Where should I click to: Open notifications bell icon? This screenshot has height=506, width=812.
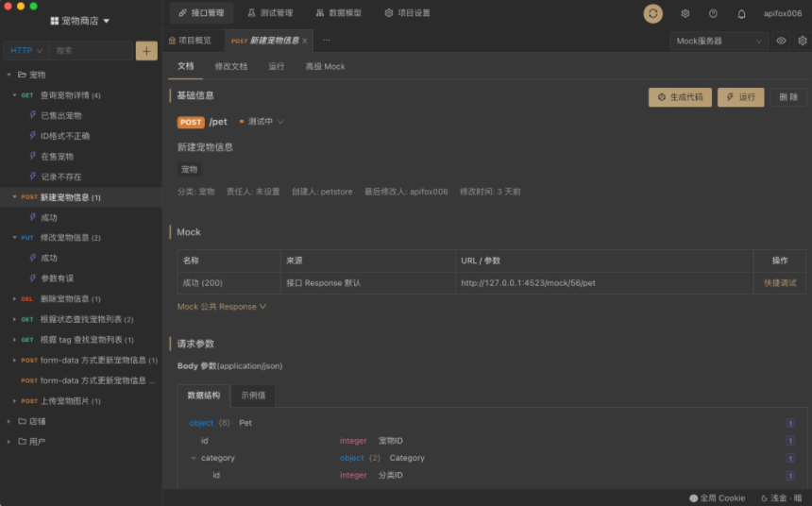point(741,13)
